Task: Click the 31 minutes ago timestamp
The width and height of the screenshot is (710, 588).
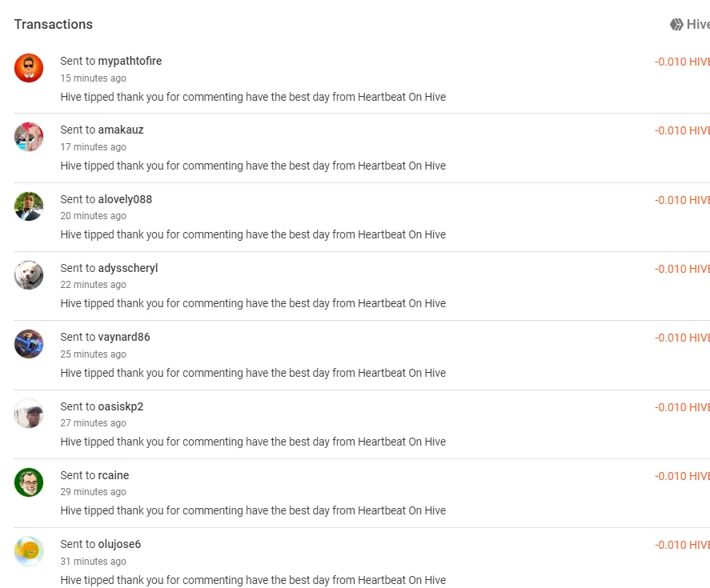Action: tap(94, 562)
